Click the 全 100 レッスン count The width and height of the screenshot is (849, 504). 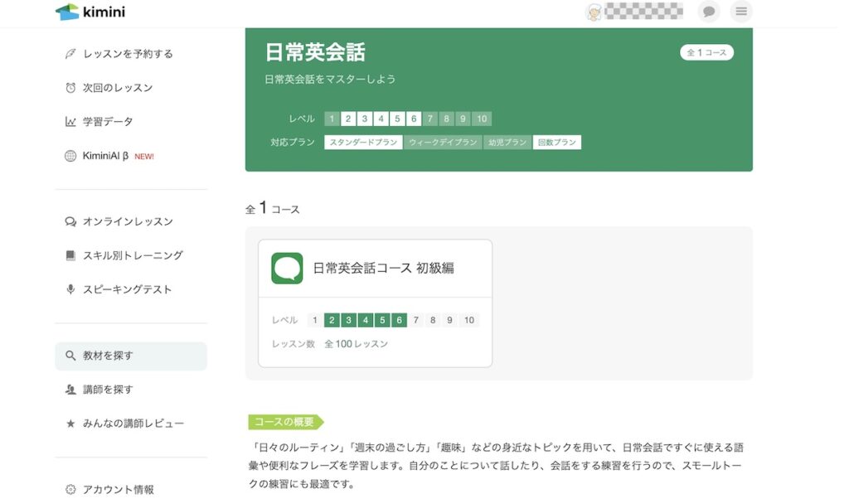(357, 344)
